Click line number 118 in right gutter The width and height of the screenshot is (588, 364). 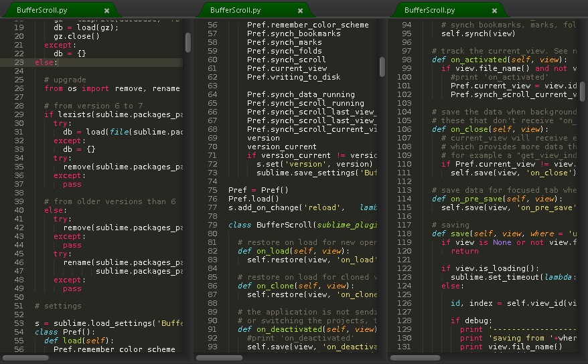point(405,234)
